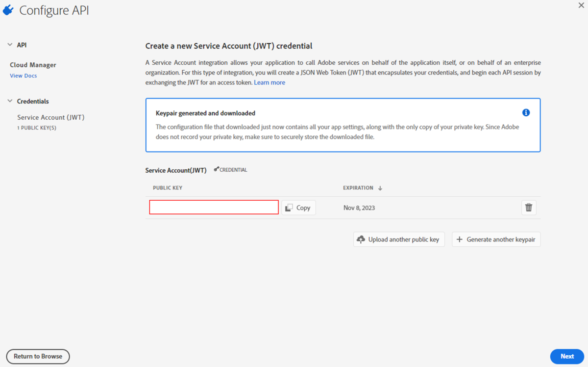Click the PUBLIC KEY column header
The height and width of the screenshot is (367, 588).
[168, 188]
